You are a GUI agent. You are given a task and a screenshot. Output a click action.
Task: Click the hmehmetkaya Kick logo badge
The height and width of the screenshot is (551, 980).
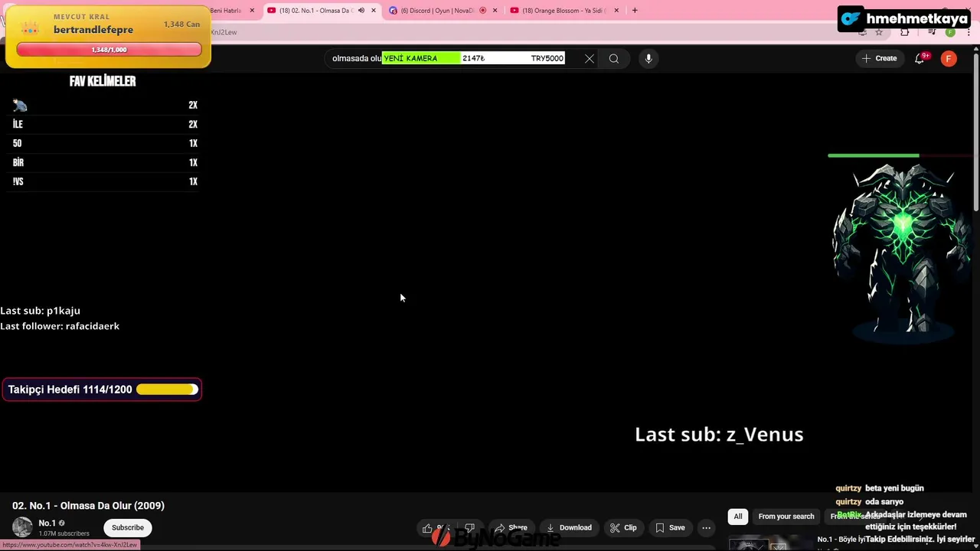[x=906, y=19]
